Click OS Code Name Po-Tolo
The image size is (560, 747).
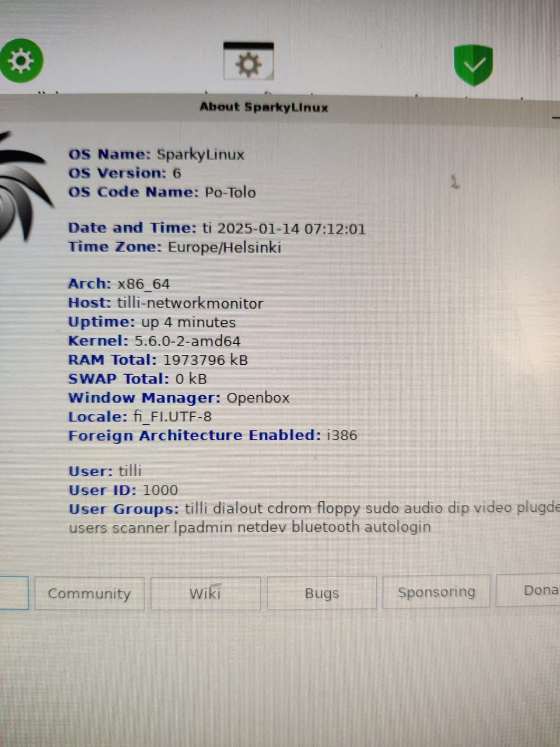pos(230,192)
